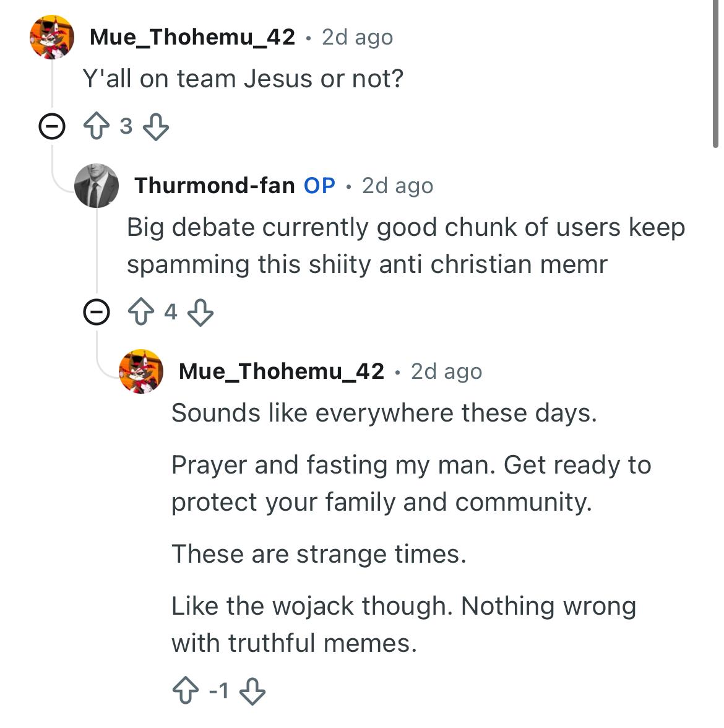Open Thurmond-fan's profile avatar
The image size is (724, 728).
tap(97, 185)
